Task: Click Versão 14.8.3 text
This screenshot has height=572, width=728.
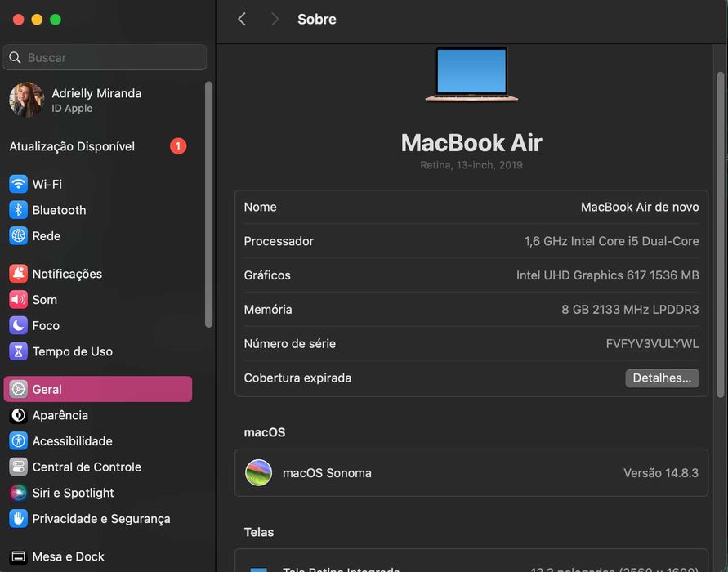Action: (x=661, y=472)
